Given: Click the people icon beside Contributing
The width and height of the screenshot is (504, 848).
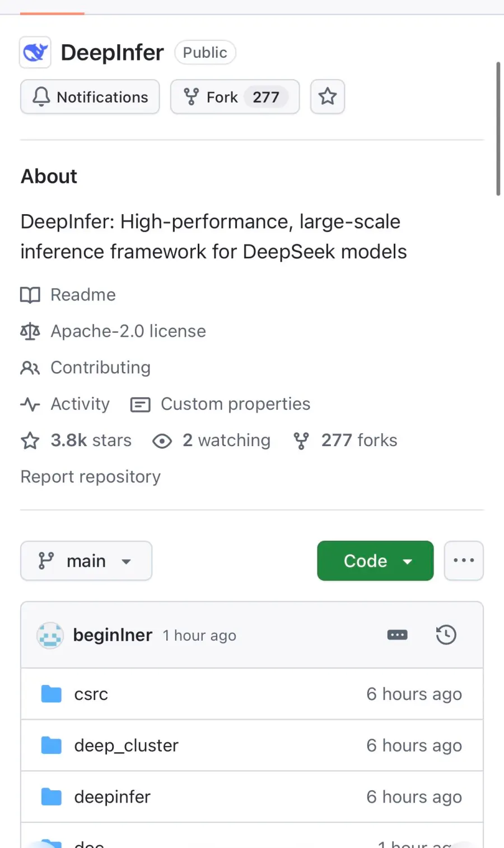Looking at the screenshot, I should (30, 368).
